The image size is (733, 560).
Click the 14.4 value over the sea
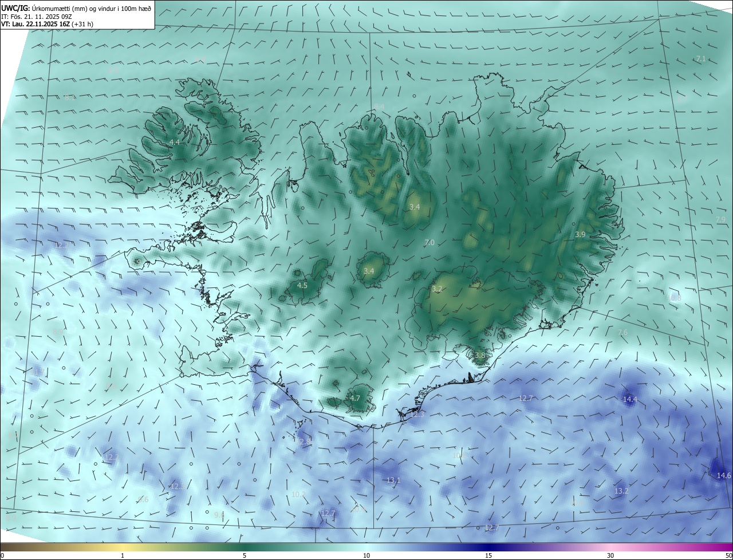630,400
